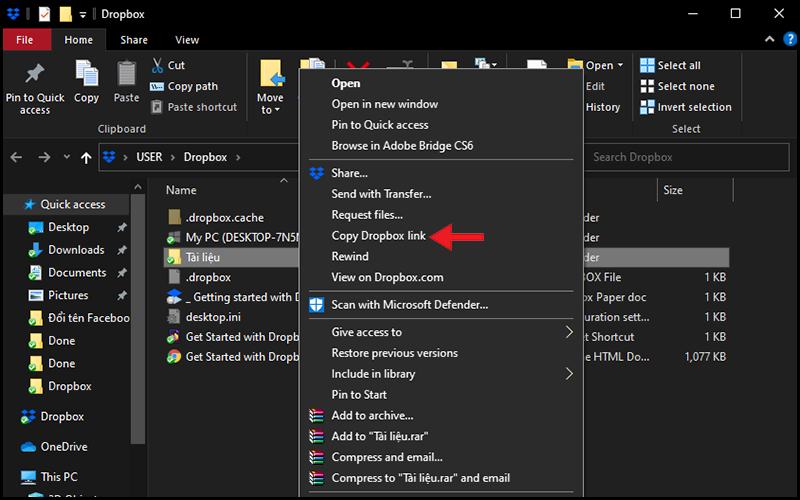The height and width of the screenshot is (500, 800).
Task: Choose Copy Dropbox link from context menu
Action: click(378, 236)
